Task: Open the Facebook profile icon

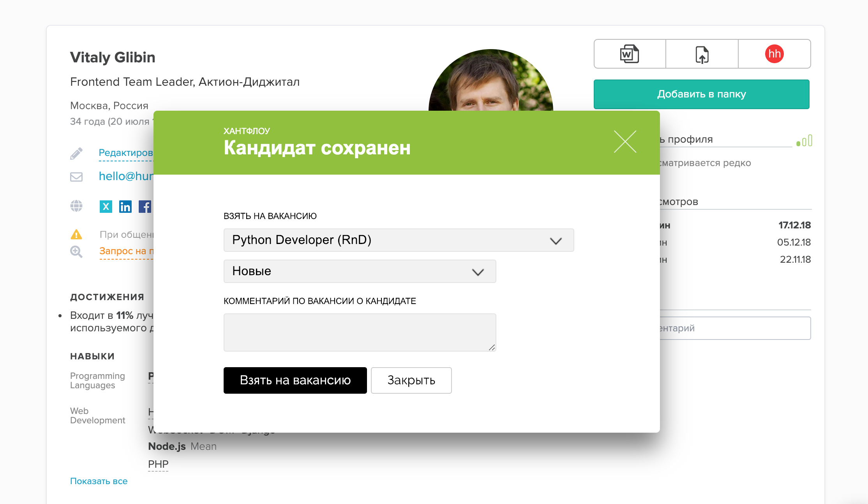Action: pyautogui.click(x=145, y=206)
